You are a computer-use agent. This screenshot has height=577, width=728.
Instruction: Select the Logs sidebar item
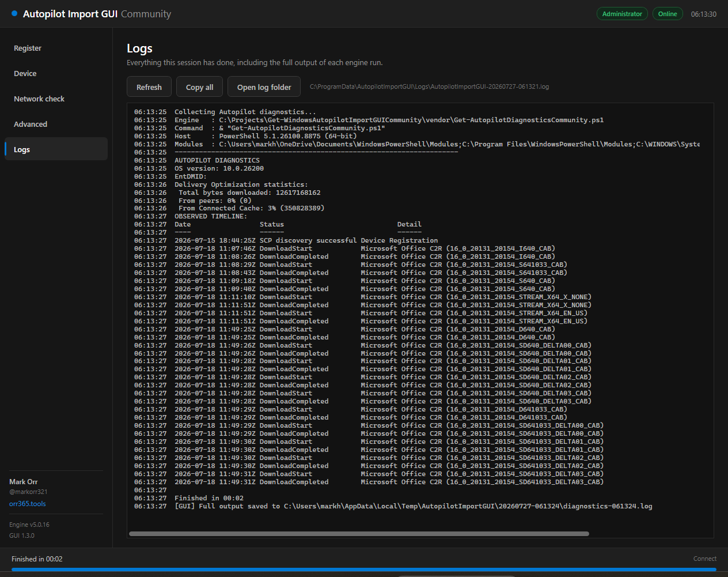click(56, 149)
